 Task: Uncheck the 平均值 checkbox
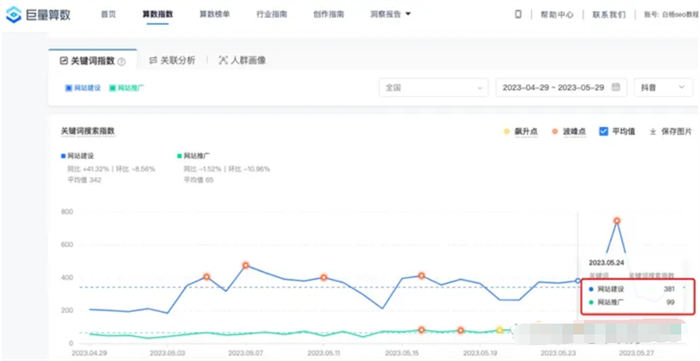(604, 132)
